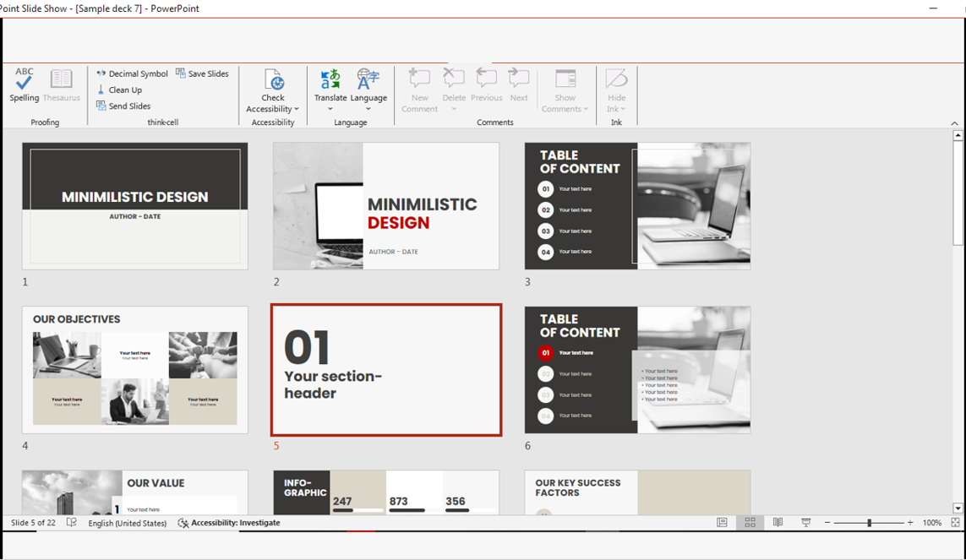Click Accessibility: Investigate in status bar
This screenshot has width=966, height=560.
click(228, 523)
